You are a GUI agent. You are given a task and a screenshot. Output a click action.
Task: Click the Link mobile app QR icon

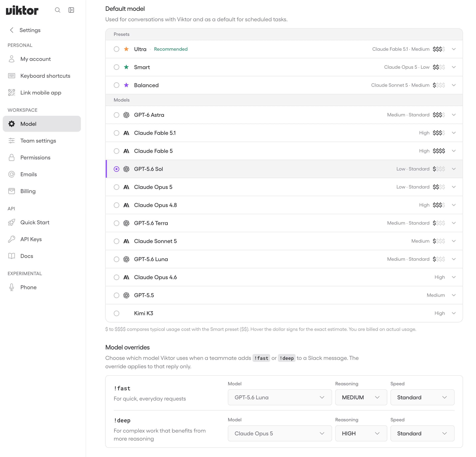pyautogui.click(x=12, y=93)
